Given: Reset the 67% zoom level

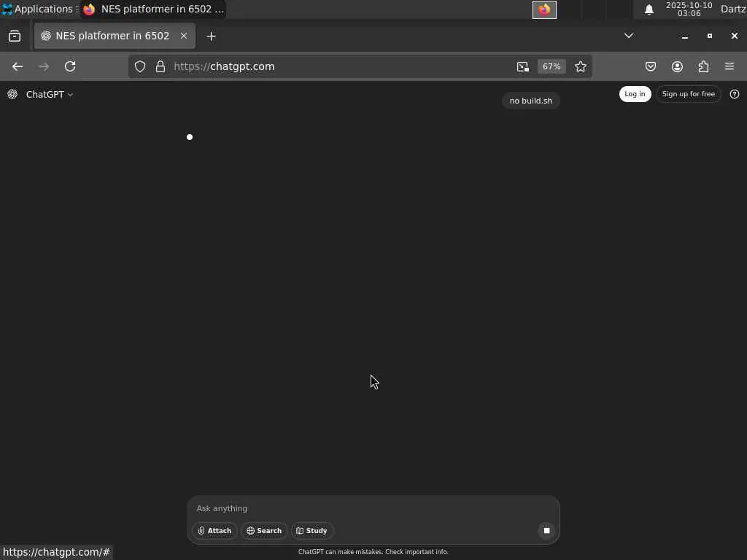Looking at the screenshot, I should pos(551,66).
